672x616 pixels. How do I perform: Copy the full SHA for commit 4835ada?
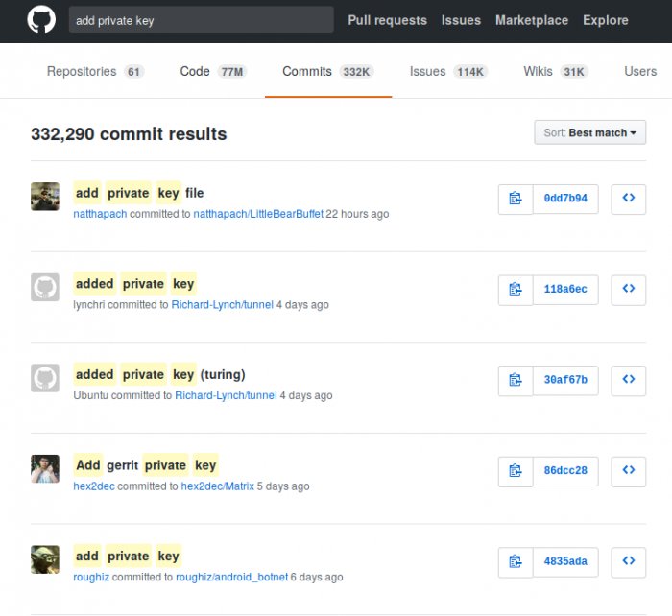pos(516,562)
